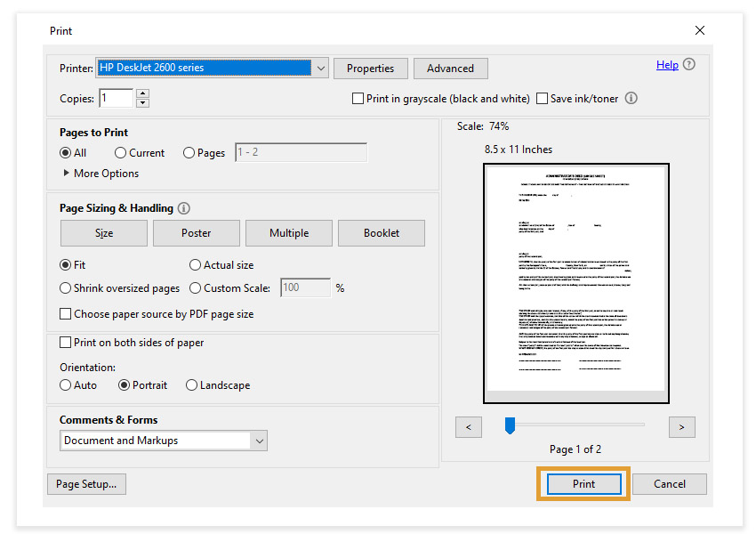Select the Custom Scale option
The width and height of the screenshot is (756, 542).
point(195,288)
